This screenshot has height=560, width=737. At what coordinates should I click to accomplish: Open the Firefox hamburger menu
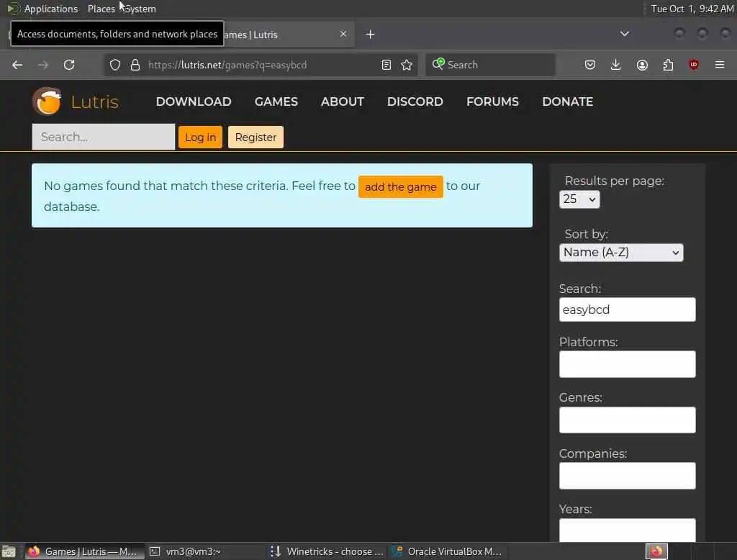(x=720, y=65)
